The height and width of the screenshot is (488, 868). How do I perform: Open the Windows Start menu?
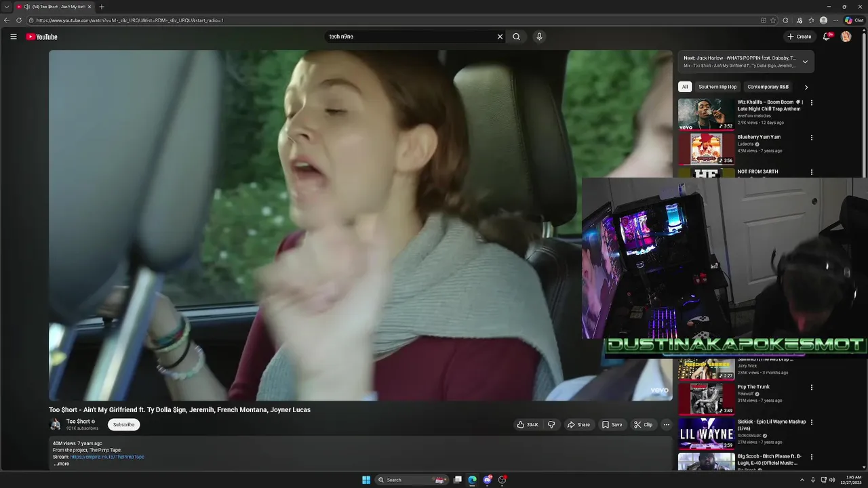tap(366, 480)
